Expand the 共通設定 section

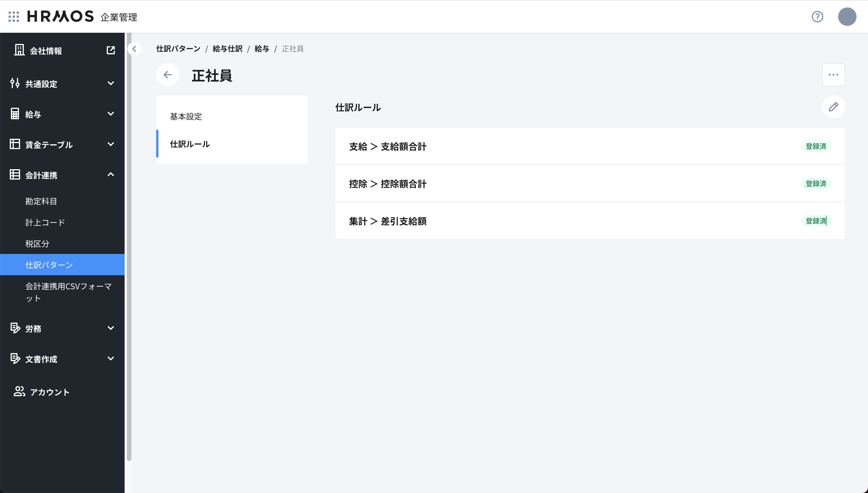[x=111, y=83]
